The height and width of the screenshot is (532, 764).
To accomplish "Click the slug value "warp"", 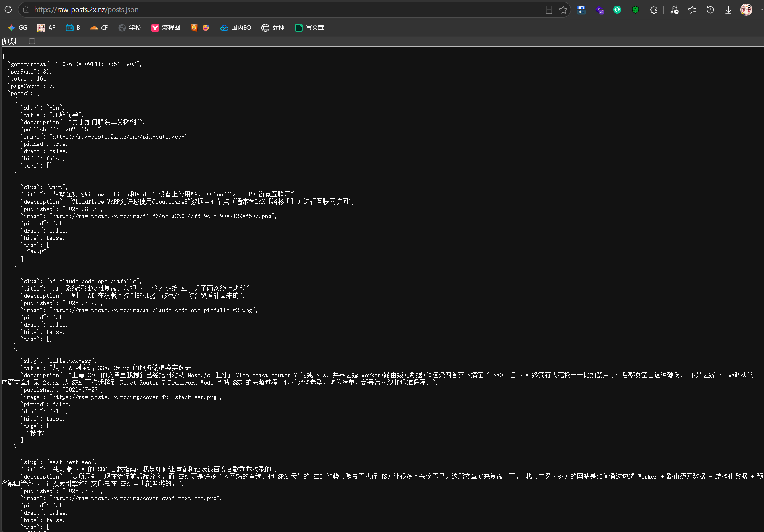I will click(56, 187).
